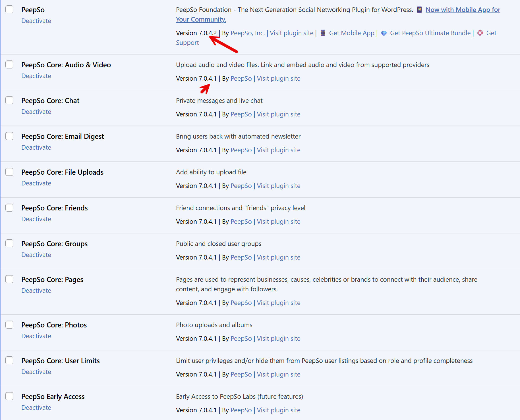This screenshot has height=420, width=520.
Task: Open the PeepSo, Inc. author link
Action: pos(247,33)
